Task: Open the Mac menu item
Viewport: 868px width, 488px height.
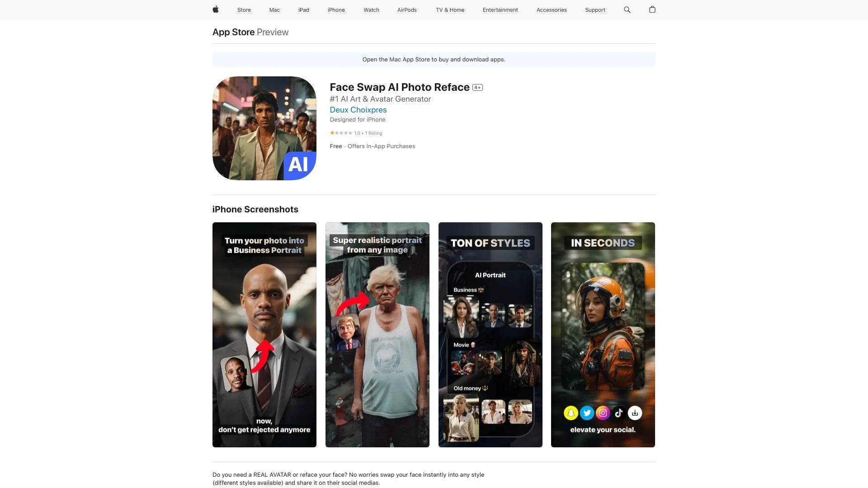Action: [274, 10]
